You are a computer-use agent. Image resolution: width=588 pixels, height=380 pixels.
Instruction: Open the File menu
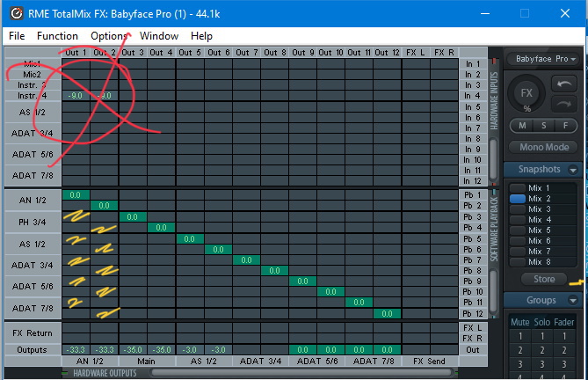[x=17, y=36]
